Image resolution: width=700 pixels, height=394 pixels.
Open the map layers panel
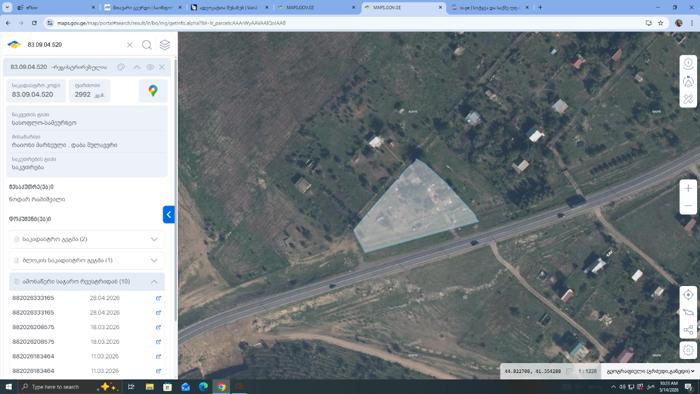(x=165, y=45)
